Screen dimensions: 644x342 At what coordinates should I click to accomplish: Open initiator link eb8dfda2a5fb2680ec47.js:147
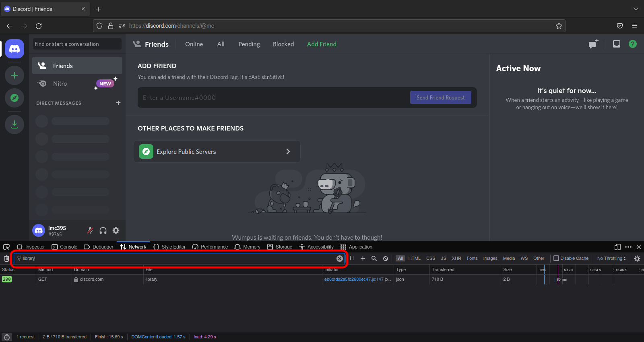tap(354, 279)
